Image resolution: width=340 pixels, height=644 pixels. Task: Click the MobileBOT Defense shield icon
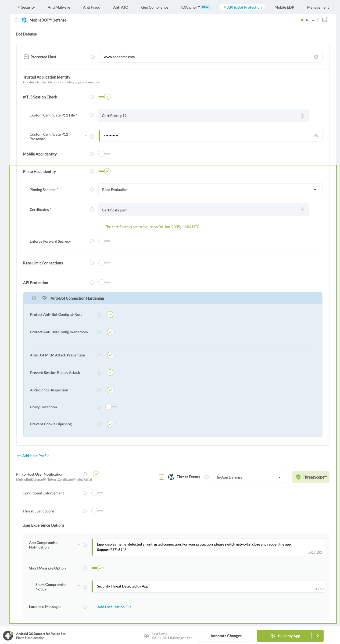coord(24,20)
